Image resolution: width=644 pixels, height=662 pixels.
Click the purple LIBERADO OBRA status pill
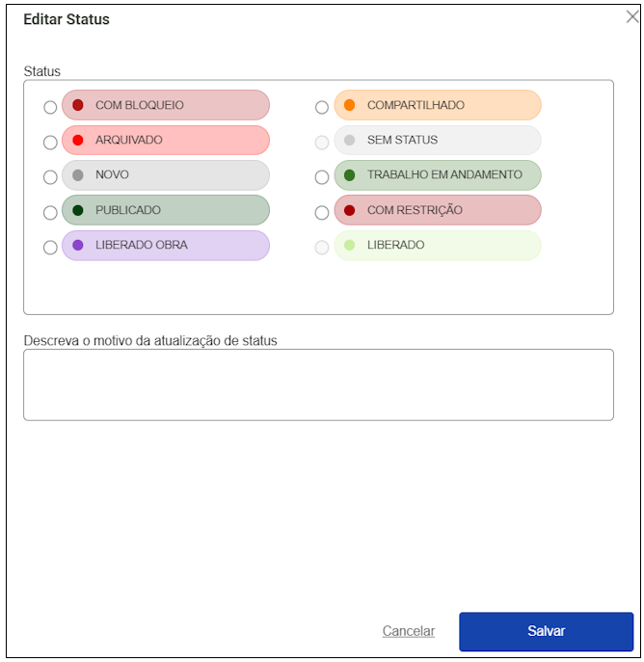166,246
